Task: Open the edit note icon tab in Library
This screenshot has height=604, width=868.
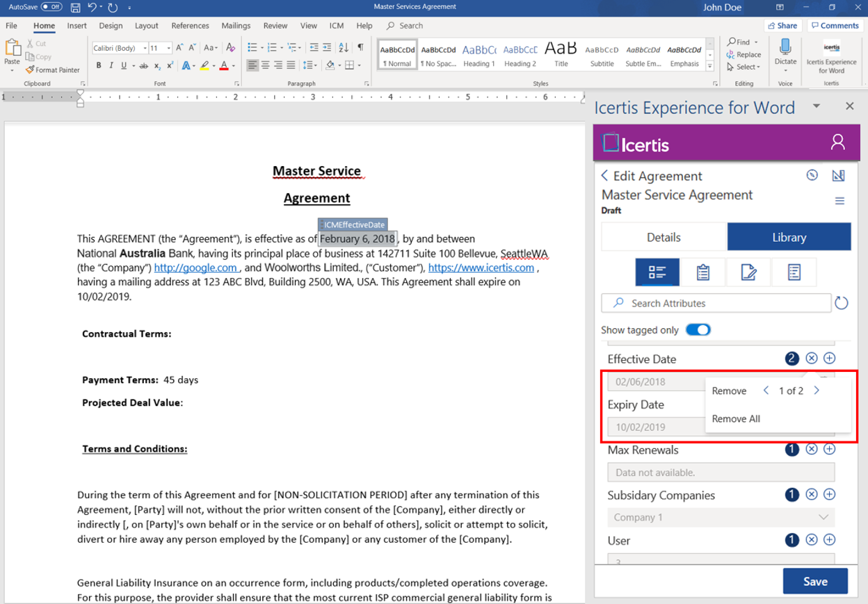Action: pyautogui.click(x=748, y=272)
